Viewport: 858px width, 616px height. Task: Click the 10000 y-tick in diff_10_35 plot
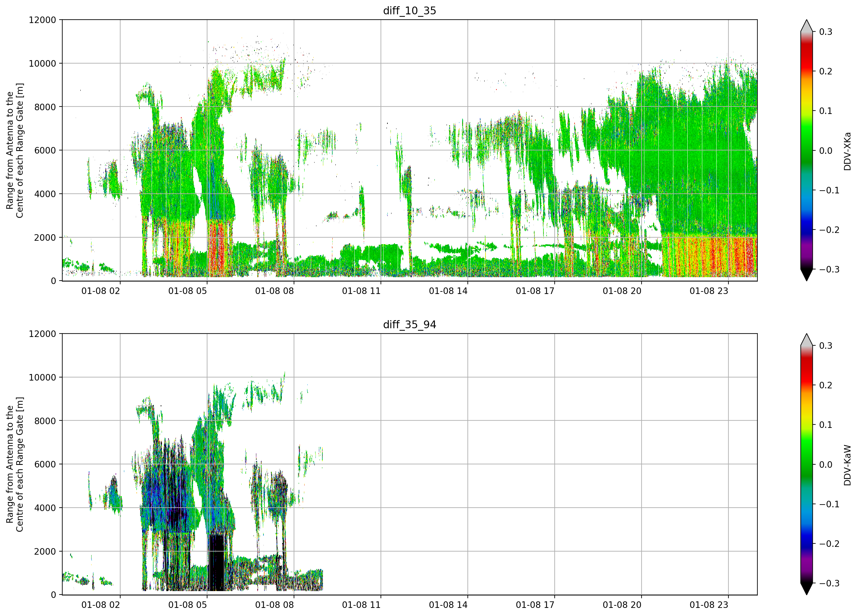tap(42, 63)
